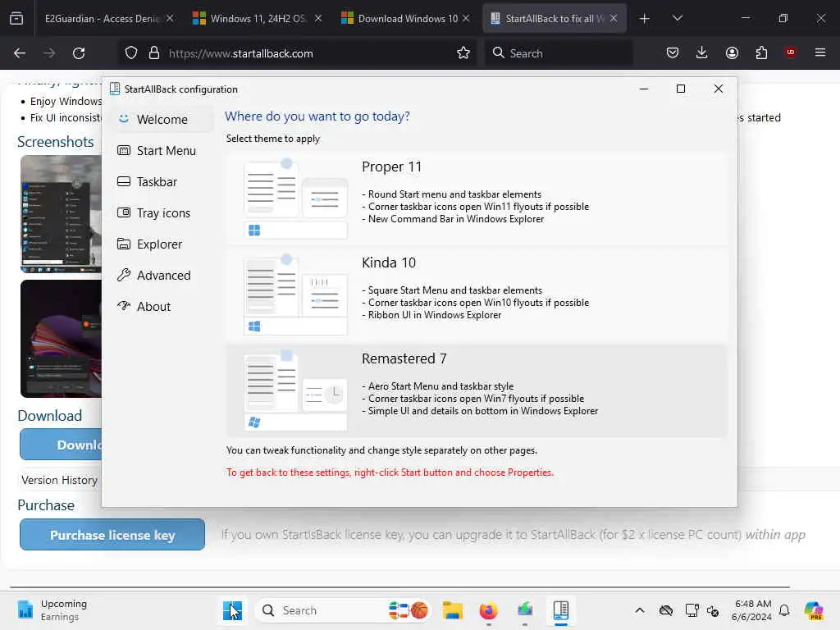Open the About page in StartAllBack
This screenshot has width=840, height=630.
[163, 306]
